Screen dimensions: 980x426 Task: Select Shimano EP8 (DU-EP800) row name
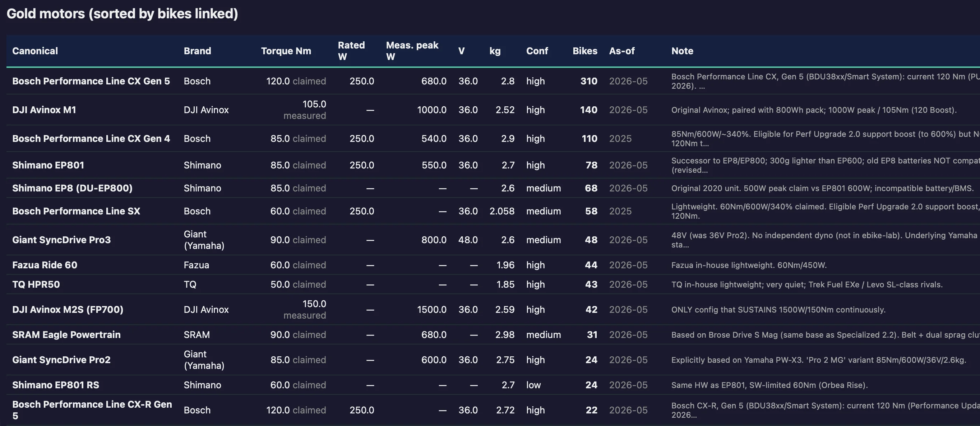tap(72, 188)
